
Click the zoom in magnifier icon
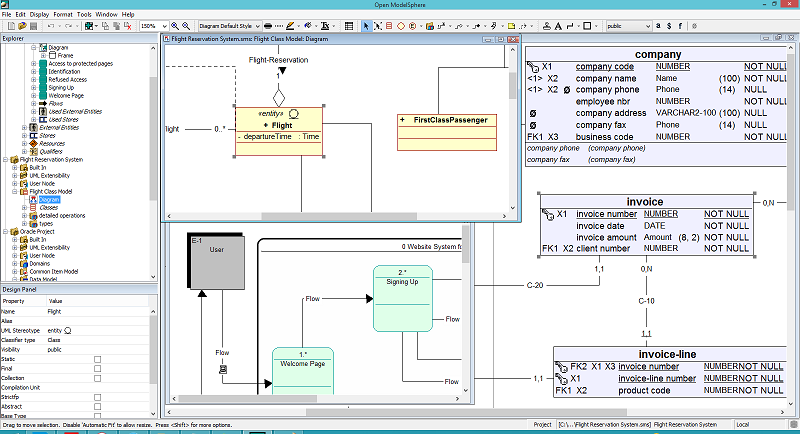(175, 26)
